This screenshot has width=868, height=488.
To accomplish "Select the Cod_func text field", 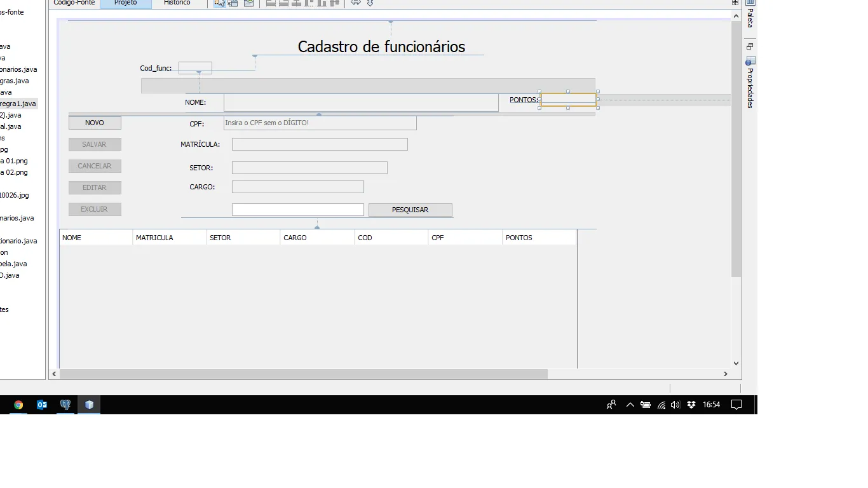I will click(x=195, y=68).
